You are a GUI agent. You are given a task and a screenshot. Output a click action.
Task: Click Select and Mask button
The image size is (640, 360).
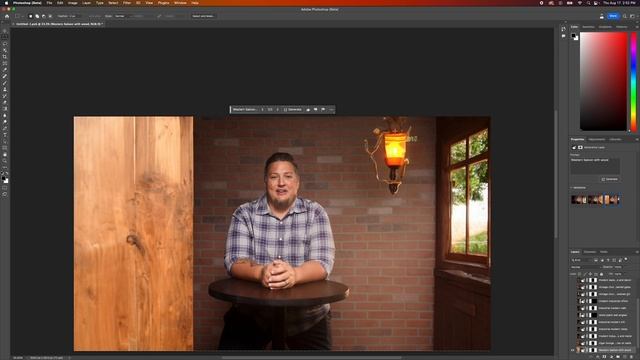[x=203, y=16]
